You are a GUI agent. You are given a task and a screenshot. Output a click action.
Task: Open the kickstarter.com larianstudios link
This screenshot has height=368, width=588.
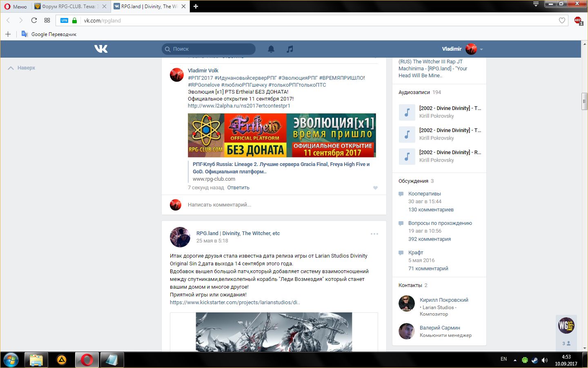[235, 303]
